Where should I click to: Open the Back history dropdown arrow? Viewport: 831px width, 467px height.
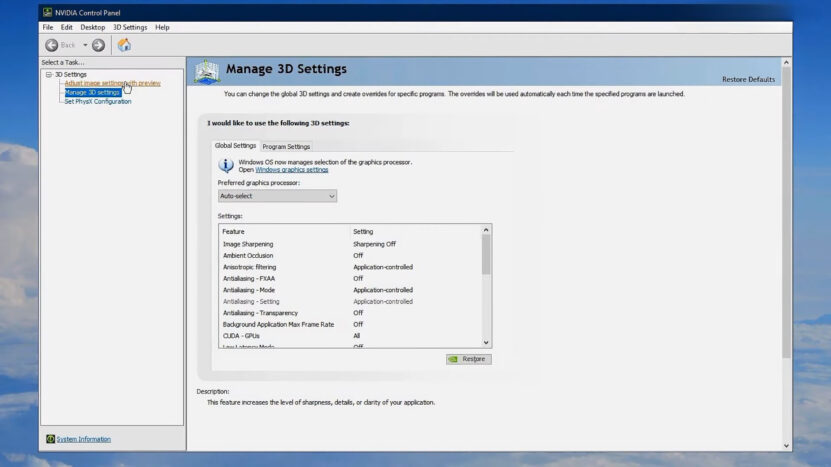click(85, 45)
